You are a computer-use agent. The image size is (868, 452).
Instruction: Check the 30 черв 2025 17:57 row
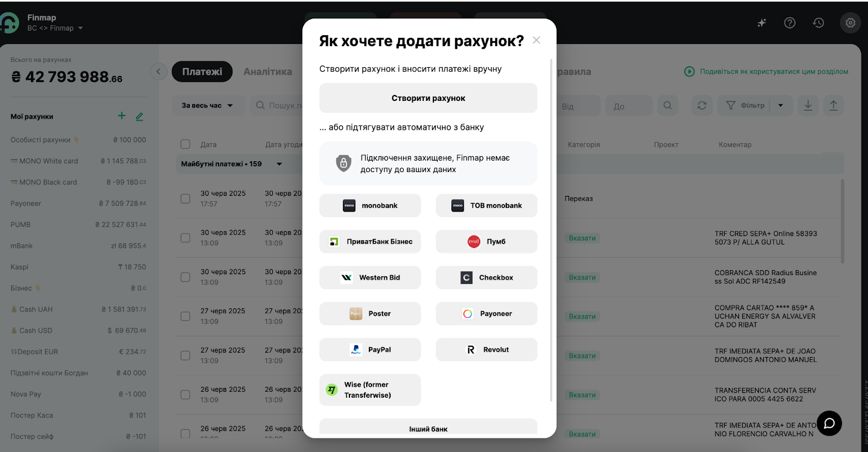186,199
